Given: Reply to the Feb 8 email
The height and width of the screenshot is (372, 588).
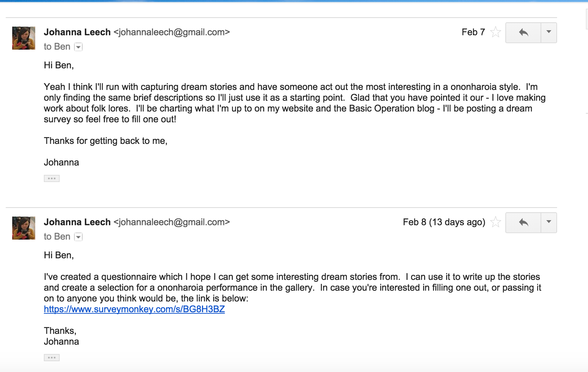Looking at the screenshot, I should (x=523, y=223).
